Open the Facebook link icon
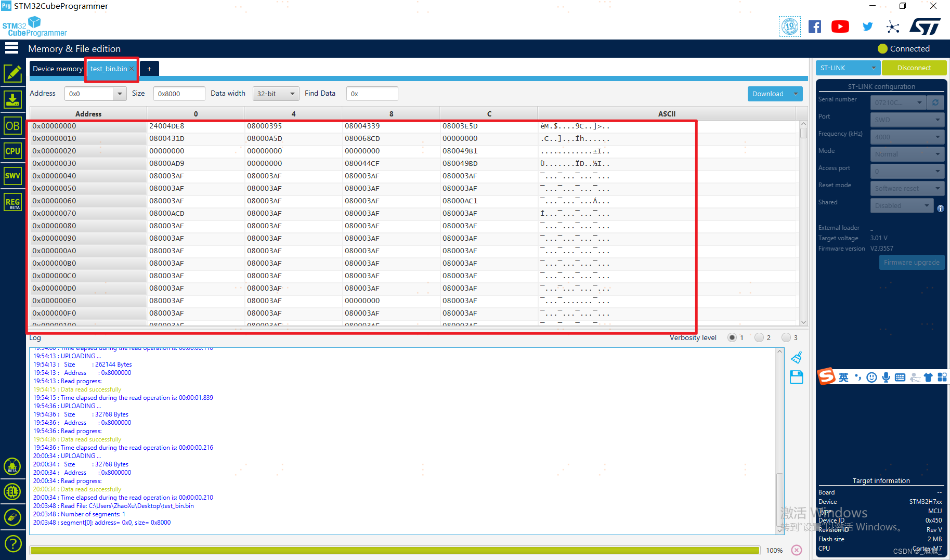The image size is (950, 560). tap(815, 27)
